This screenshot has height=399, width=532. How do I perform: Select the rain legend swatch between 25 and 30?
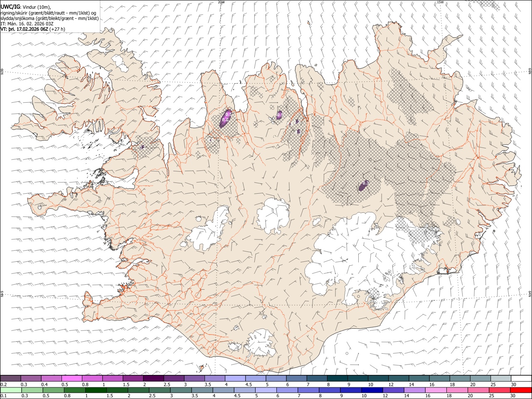(499, 390)
